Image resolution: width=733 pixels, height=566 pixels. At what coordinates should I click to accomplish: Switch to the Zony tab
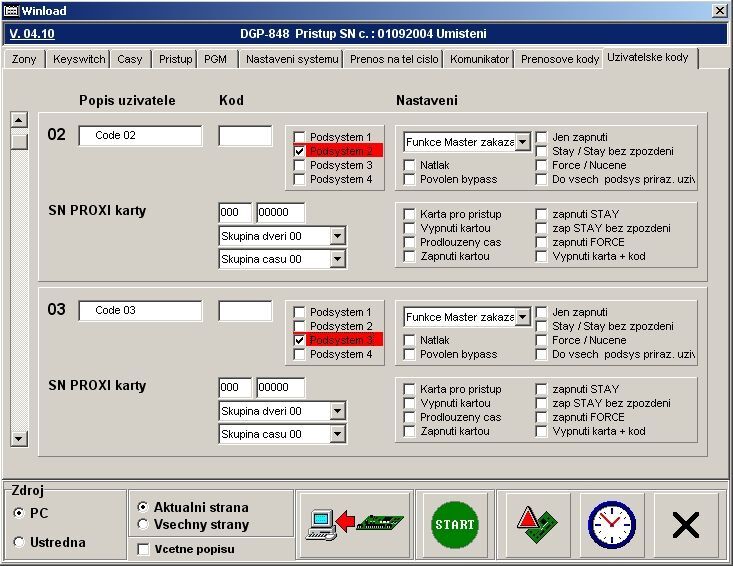[x=24, y=59]
